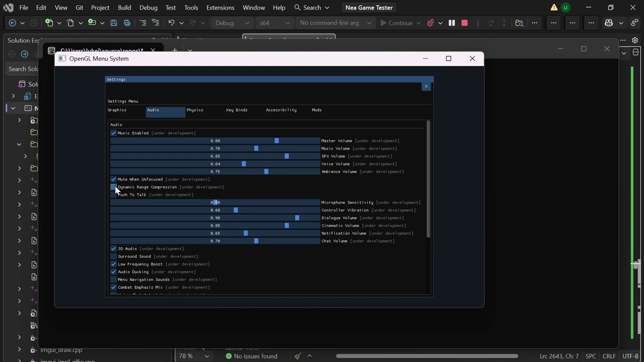Open the Hot Reload options dropdown arrow
This screenshot has height=362, width=644.
[x=440, y=23]
